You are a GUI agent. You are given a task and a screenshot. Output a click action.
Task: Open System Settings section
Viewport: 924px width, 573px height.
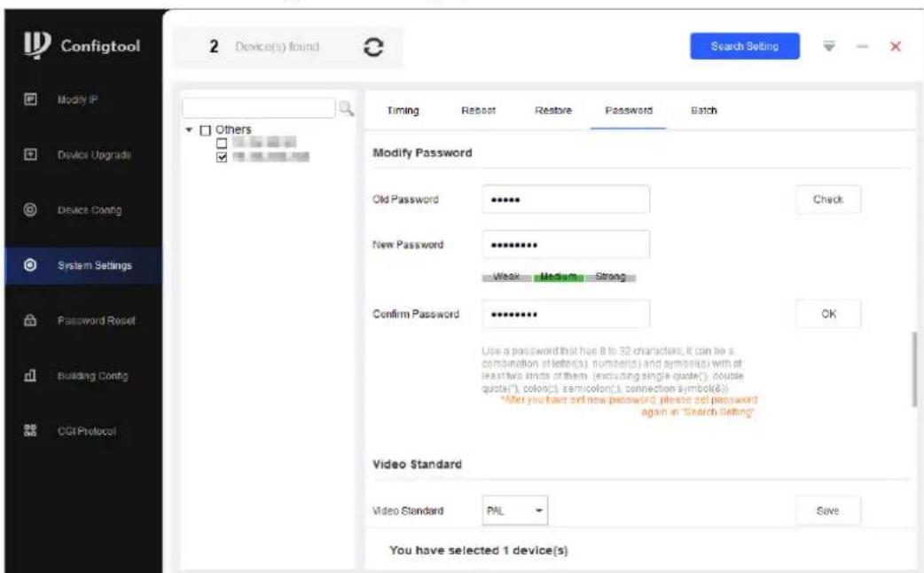pyautogui.click(x=94, y=265)
